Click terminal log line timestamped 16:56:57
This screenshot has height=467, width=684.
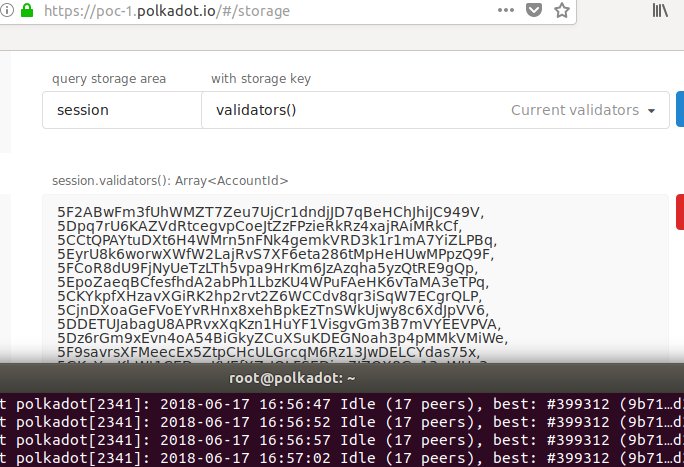pos(342,440)
